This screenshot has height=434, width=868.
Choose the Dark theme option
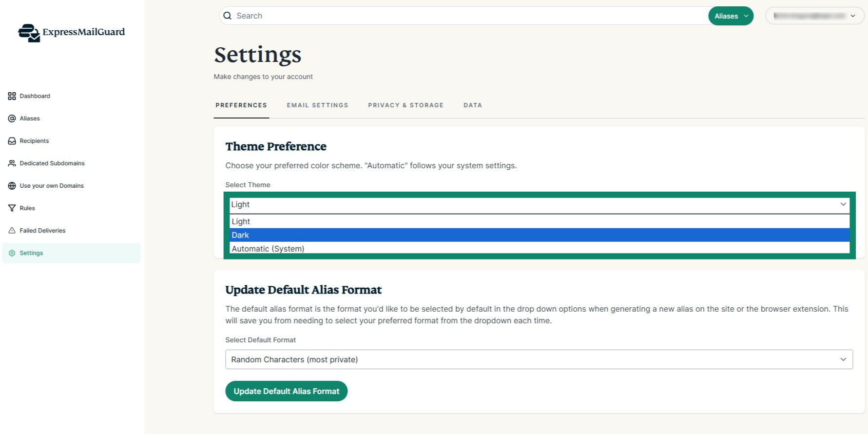(x=540, y=235)
